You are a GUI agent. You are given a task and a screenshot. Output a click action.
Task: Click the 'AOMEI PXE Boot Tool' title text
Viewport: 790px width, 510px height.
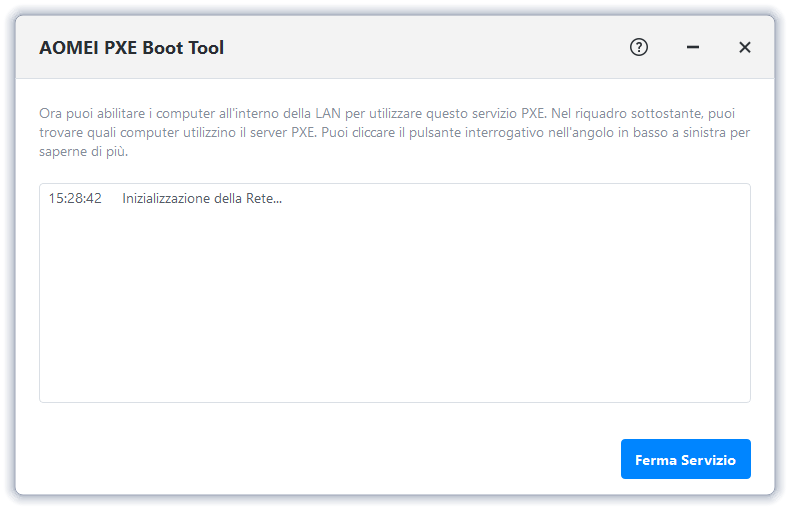[131, 48]
